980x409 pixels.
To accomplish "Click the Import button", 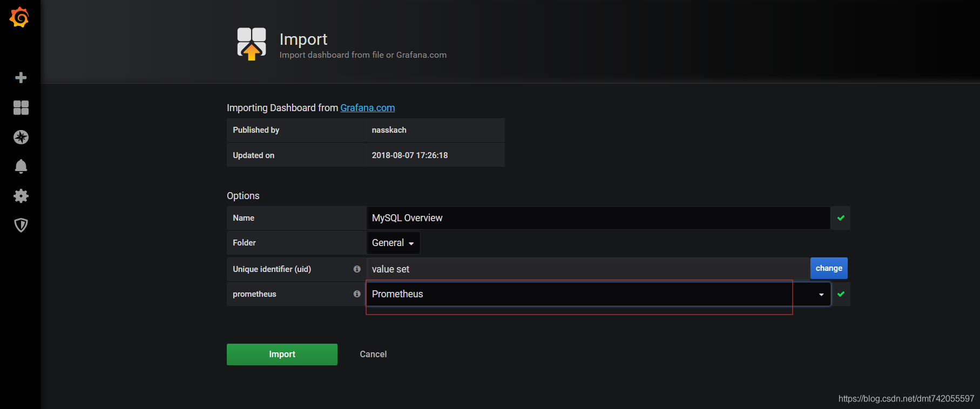I will [x=282, y=355].
